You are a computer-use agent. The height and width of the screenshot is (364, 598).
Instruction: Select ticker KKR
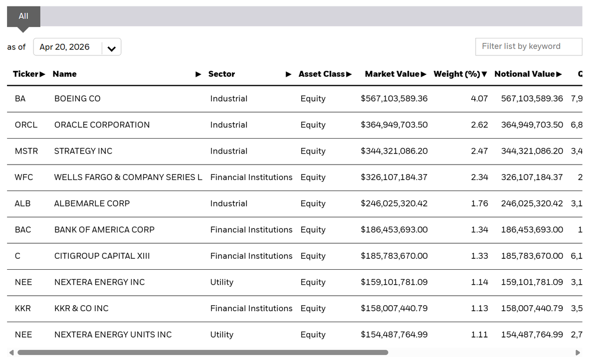click(23, 309)
